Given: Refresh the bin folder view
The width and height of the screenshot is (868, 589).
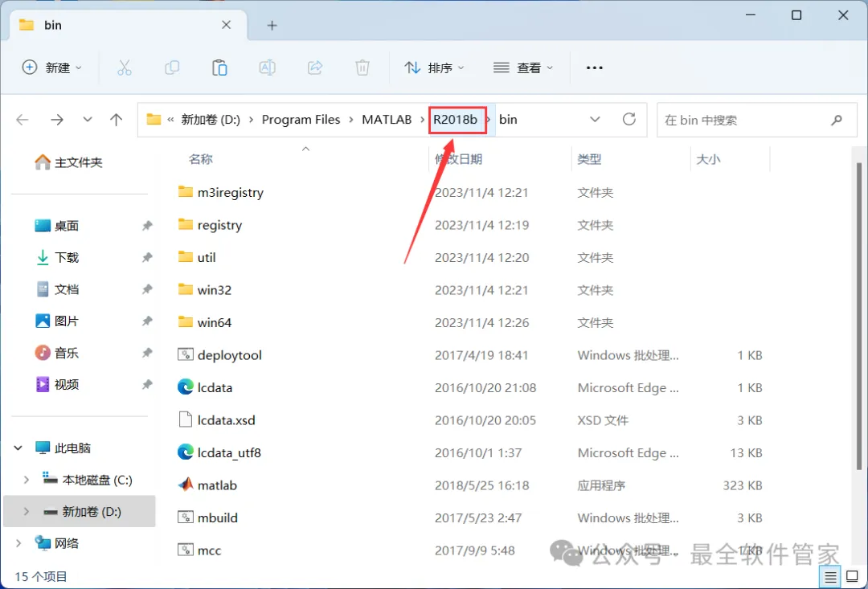Looking at the screenshot, I should (628, 119).
